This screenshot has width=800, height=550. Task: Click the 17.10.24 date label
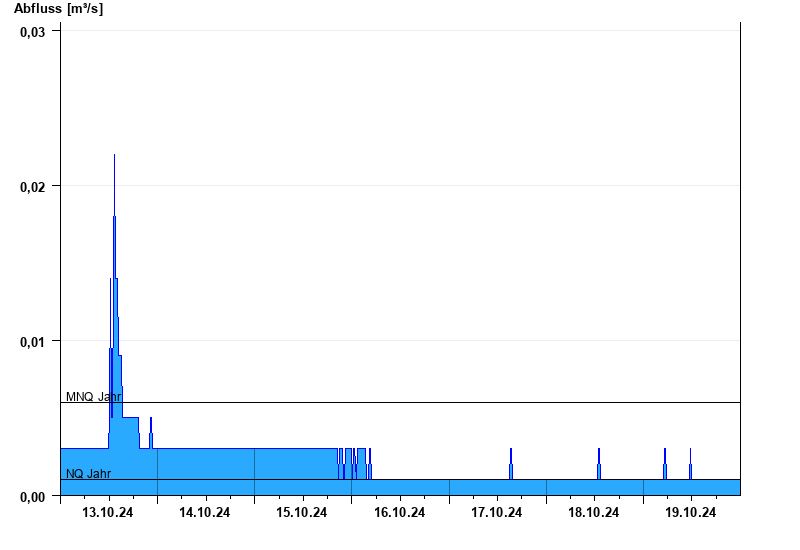[x=496, y=512]
